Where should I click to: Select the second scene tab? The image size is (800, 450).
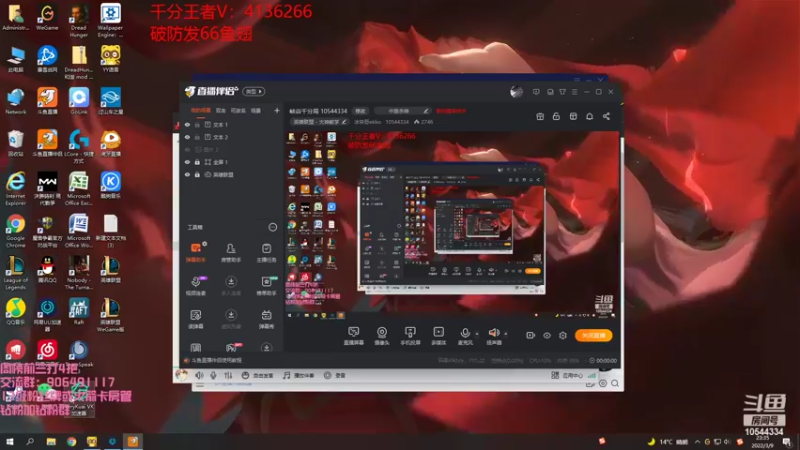(221, 110)
